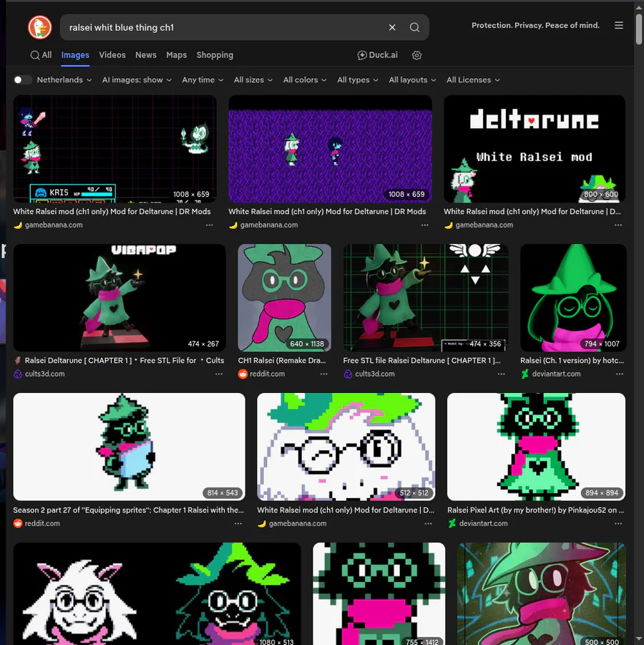Clear the search box with the X icon
The width and height of the screenshot is (644, 645).
[x=392, y=27]
